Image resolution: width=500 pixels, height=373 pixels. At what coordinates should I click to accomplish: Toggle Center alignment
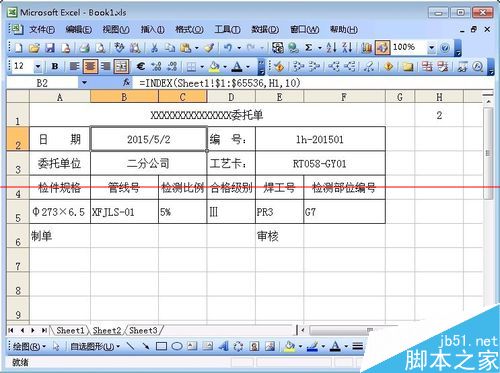coord(90,67)
